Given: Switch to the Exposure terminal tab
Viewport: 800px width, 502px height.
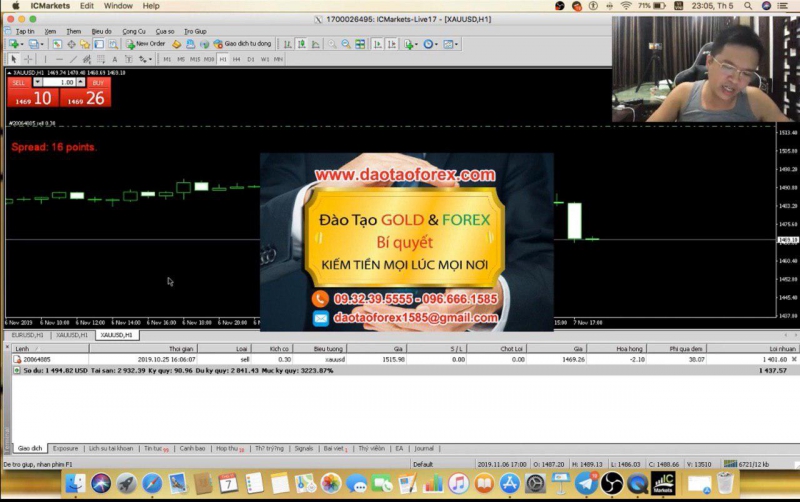Looking at the screenshot, I should pyautogui.click(x=65, y=448).
